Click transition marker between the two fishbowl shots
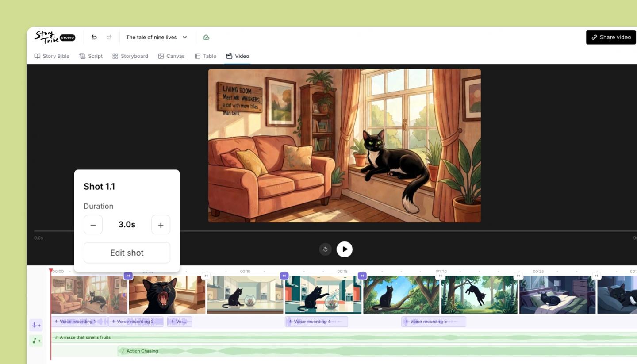Viewport: 637px width, 364px height. (x=284, y=276)
